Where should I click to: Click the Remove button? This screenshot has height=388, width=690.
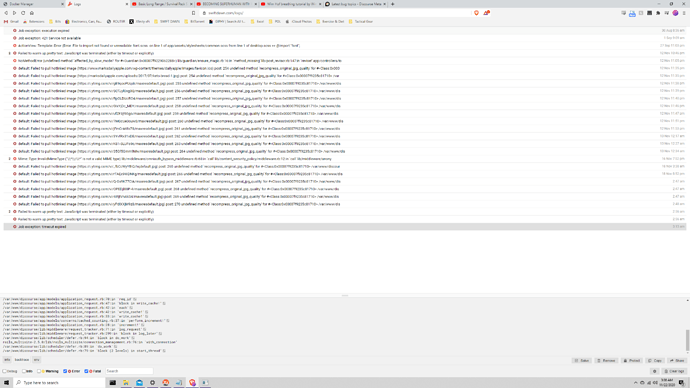(x=606, y=361)
